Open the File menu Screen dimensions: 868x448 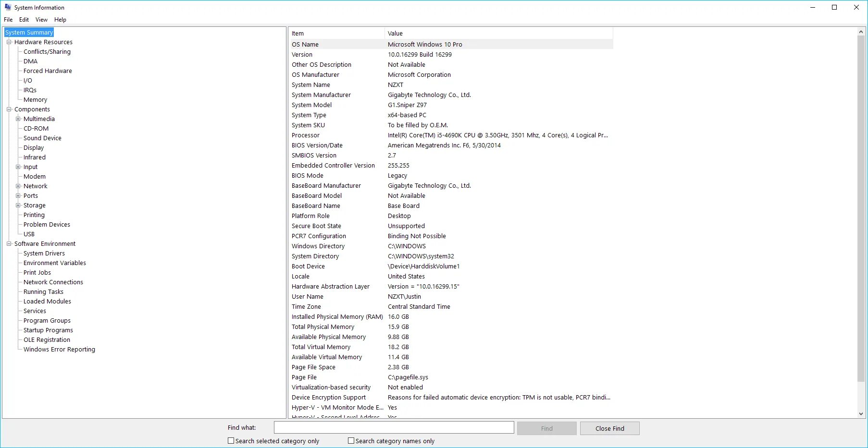click(8, 20)
